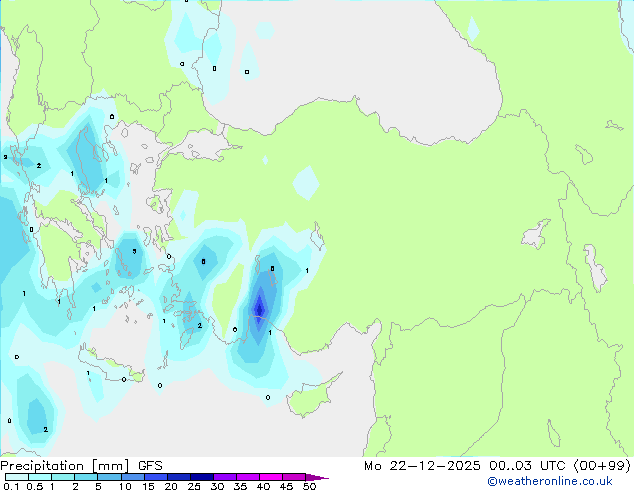Click the 15 to 20 mm blue swatch
Image resolution: width=634 pixels, height=490 pixels.
click(155, 477)
